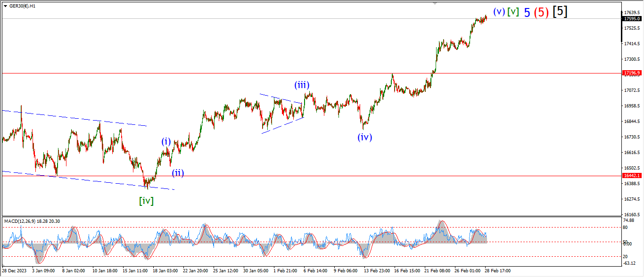The width and height of the screenshot is (644, 277).
Task: Select the blue (v) wave label at top
Action: click(499, 11)
